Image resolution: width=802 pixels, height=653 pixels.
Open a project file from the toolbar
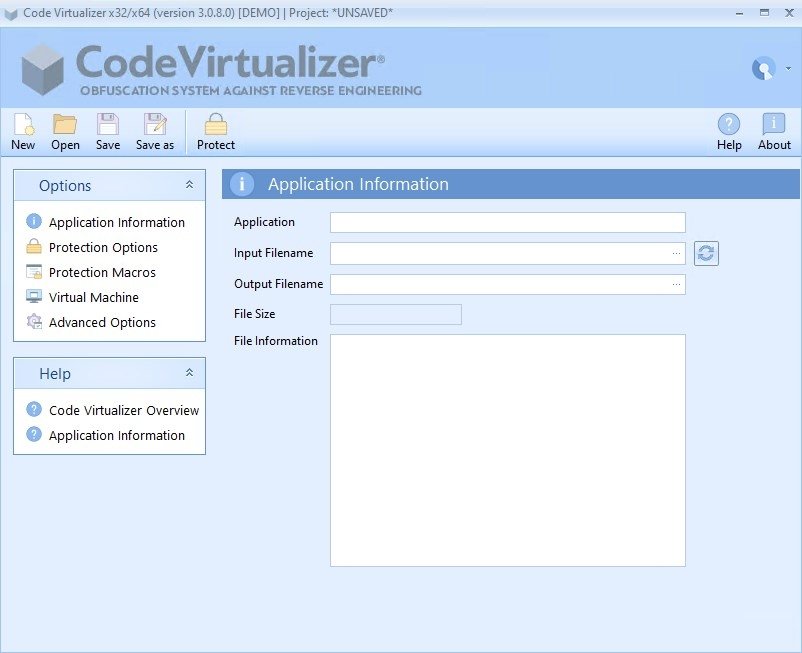(65, 132)
